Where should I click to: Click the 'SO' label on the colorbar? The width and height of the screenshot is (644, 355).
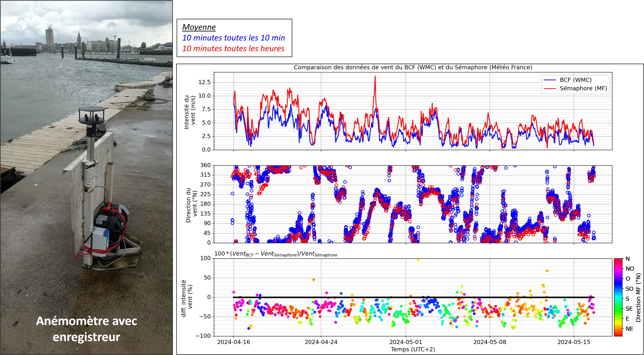[629, 289]
